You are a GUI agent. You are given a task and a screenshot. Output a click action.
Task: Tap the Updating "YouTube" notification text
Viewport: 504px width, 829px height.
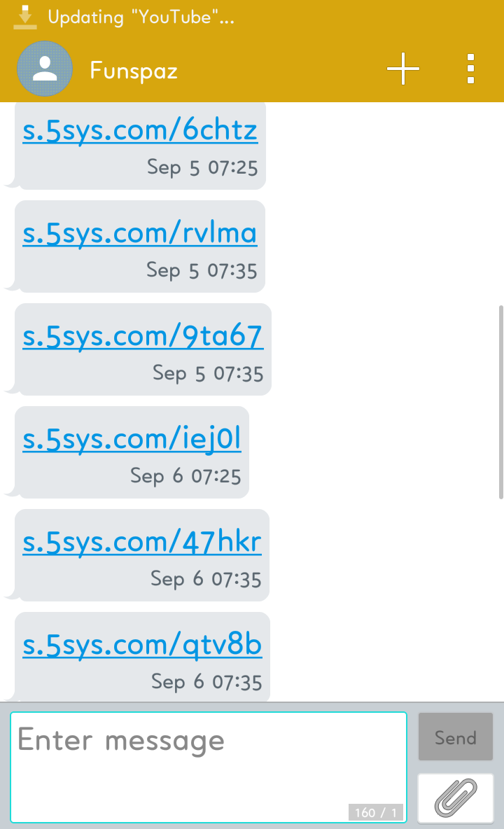tap(141, 17)
